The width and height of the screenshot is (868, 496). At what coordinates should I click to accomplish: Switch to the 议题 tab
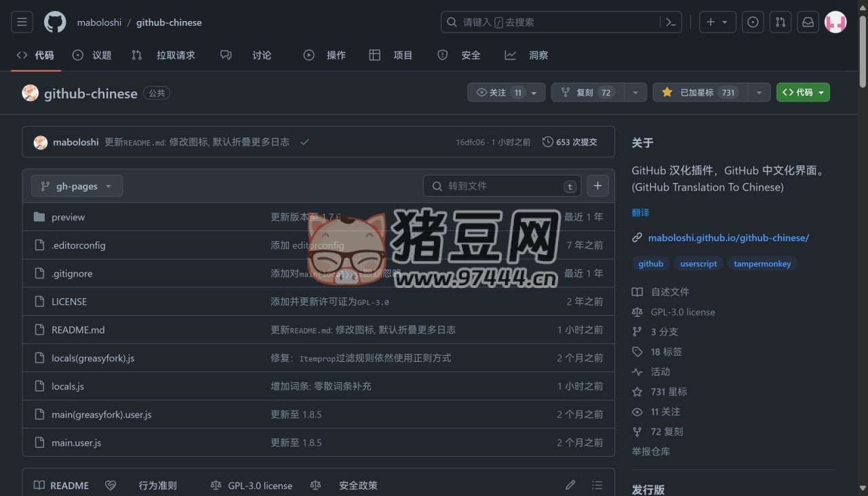(x=92, y=56)
